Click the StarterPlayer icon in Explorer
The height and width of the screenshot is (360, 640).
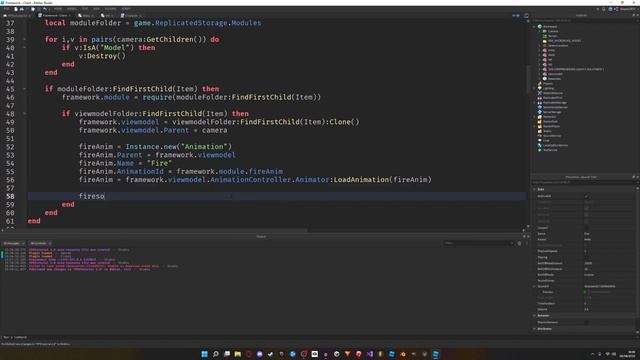click(540, 126)
